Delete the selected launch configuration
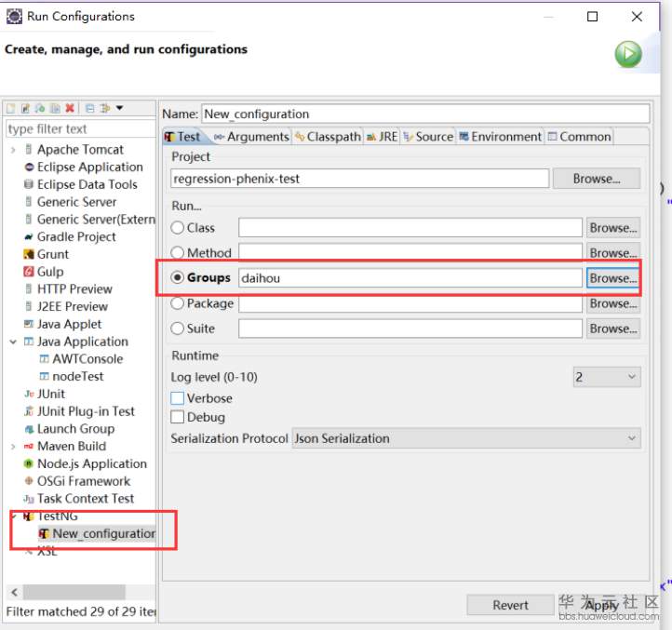 70,108
